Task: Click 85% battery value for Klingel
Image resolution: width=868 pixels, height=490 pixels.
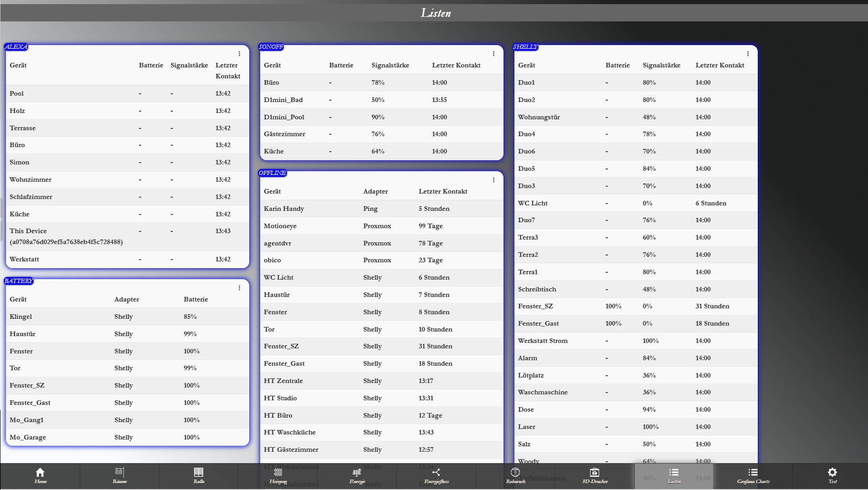Action: pos(190,316)
